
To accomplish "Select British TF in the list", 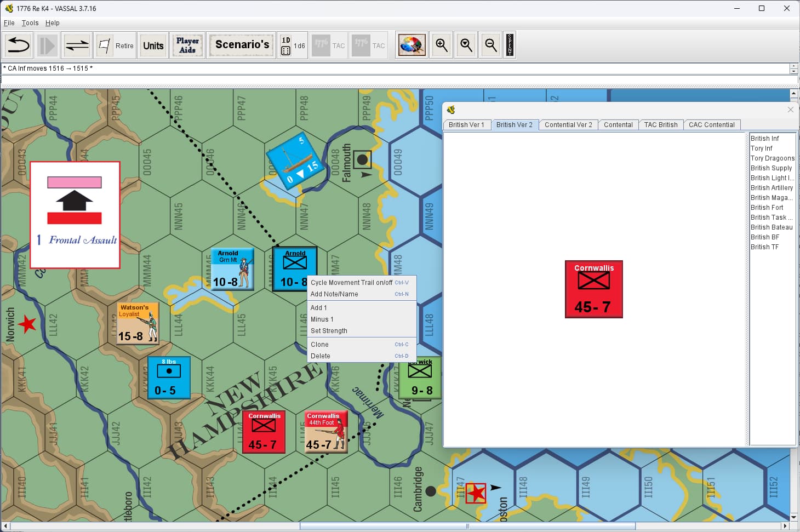I will point(772,247).
